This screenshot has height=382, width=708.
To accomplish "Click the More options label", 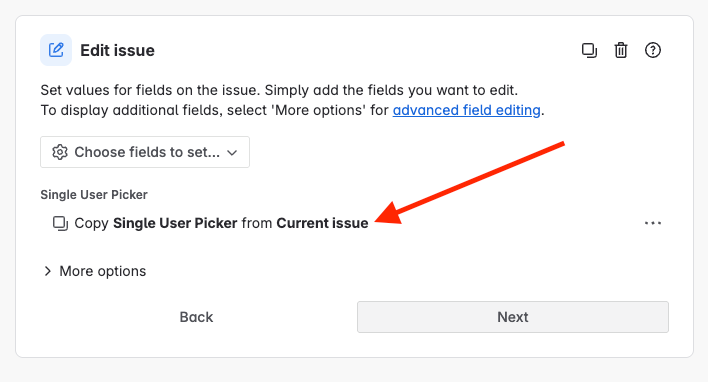I will 102,271.
